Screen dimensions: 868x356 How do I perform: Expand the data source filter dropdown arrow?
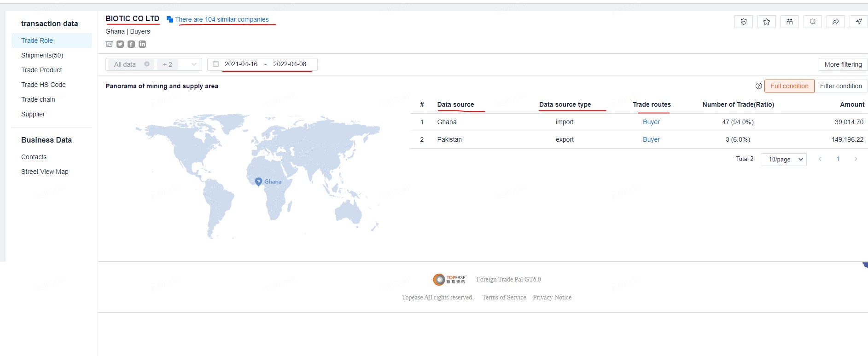coord(194,64)
